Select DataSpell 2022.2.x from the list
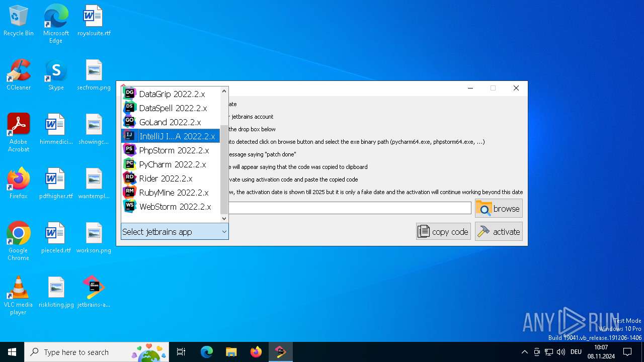Image resolution: width=644 pixels, height=362 pixels. 171,108
